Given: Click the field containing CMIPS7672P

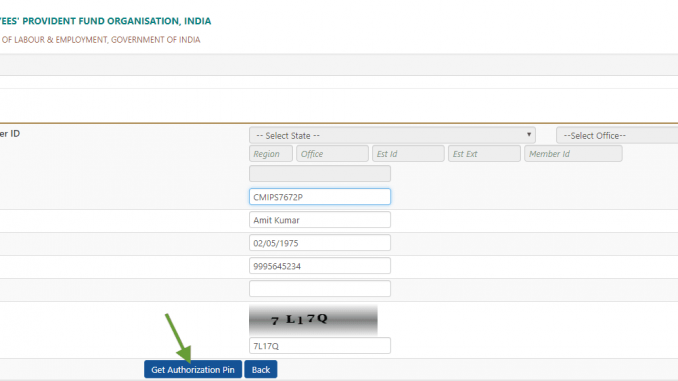Looking at the screenshot, I should coord(320,197).
